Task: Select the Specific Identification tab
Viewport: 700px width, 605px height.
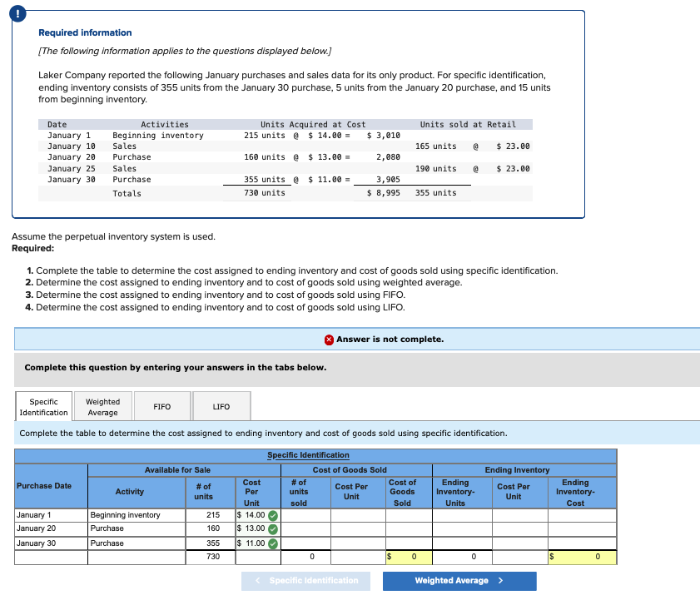Action: tap(43, 405)
